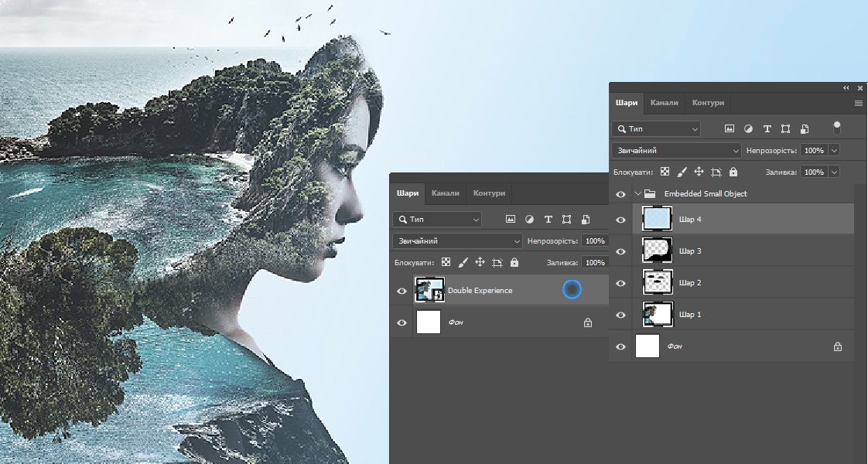Switch to the Канали tab in the Шар 4 panel
Screen dimensions: 868x464
click(664, 103)
